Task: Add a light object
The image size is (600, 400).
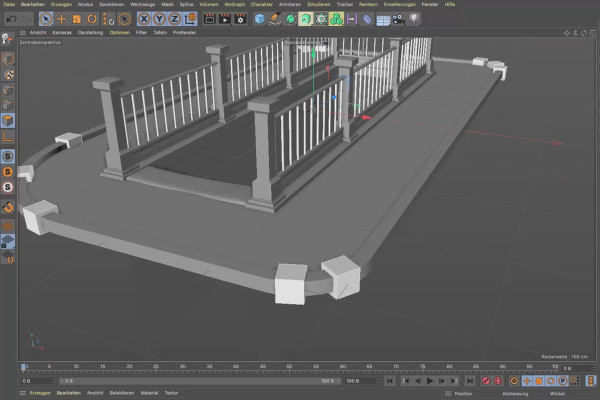Action: (x=414, y=19)
